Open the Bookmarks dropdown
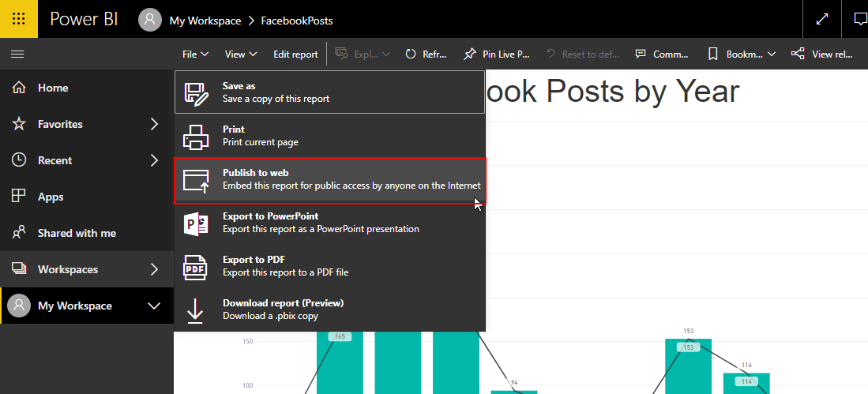 [741, 54]
